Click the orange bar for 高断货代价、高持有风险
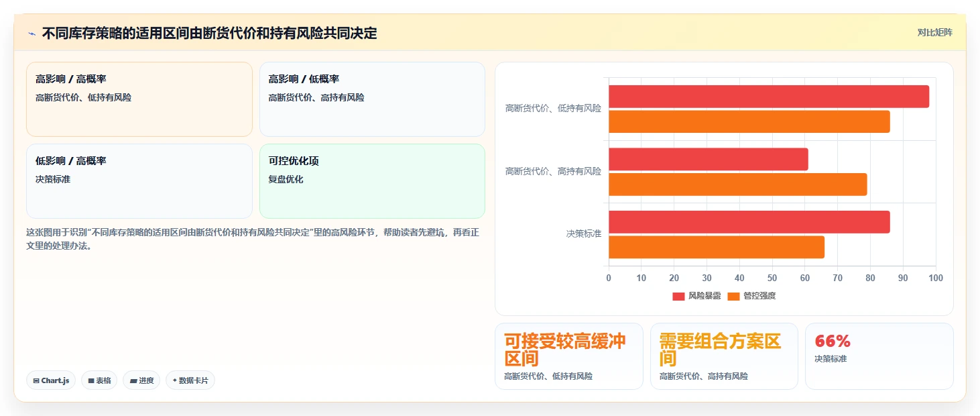 click(738, 185)
